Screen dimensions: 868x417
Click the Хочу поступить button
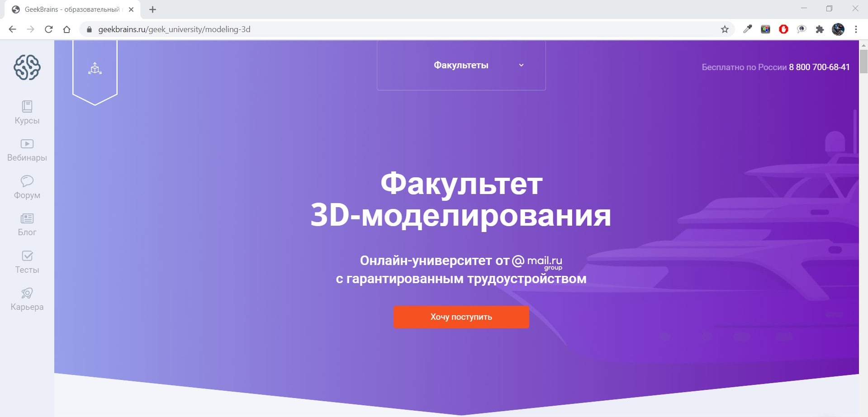pos(461,317)
